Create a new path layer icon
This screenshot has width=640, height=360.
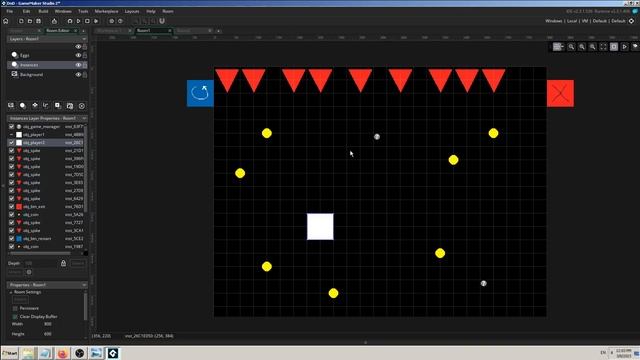click(46, 106)
